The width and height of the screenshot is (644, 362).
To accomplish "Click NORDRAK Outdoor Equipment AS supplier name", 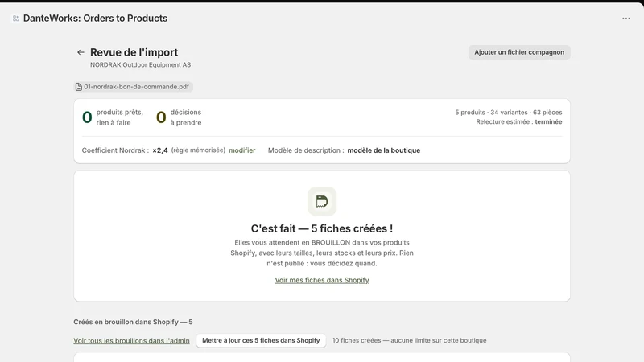I will point(140,65).
